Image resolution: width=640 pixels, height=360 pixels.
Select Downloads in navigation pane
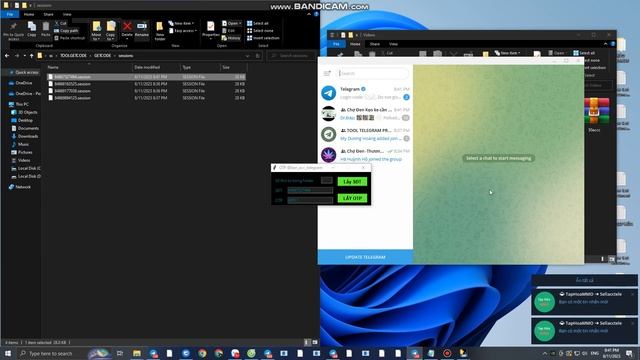28,136
